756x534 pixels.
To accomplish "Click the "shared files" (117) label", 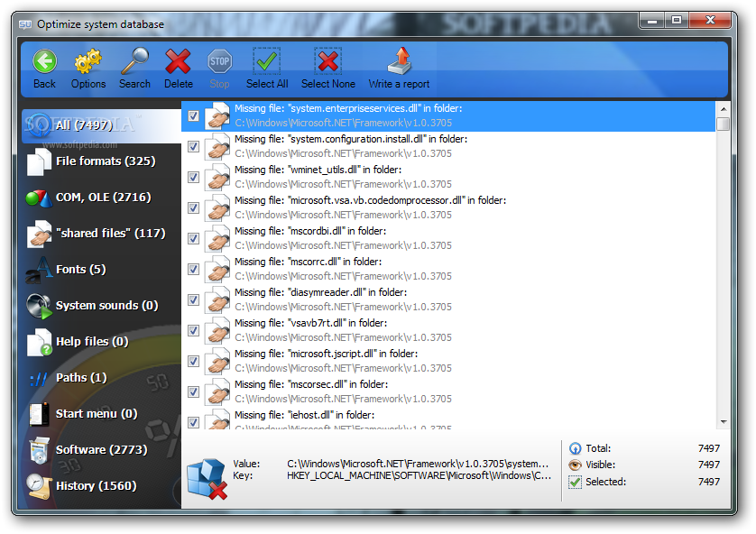I will [111, 234].
